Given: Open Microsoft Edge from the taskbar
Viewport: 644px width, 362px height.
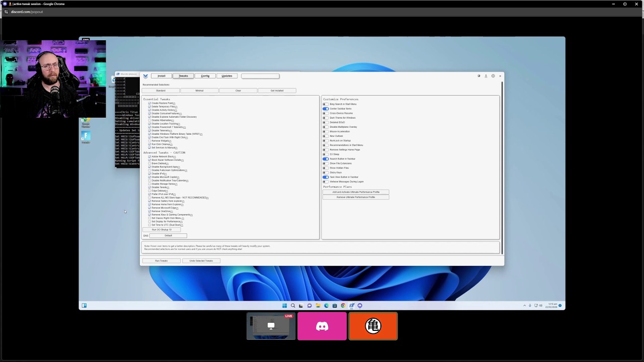Looking at the screenshot, I should 327,305.
